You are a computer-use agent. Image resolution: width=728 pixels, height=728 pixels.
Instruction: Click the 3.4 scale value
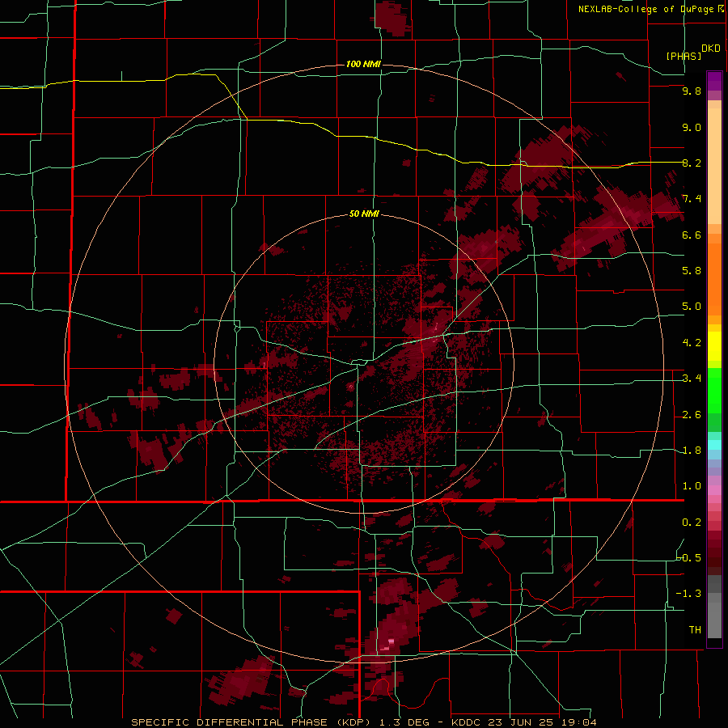(x=692, y=379)
